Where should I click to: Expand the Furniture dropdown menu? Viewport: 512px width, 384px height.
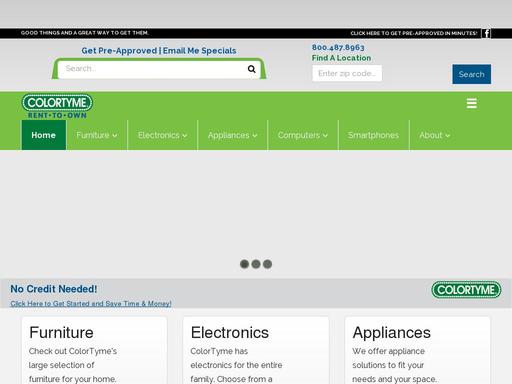coord(97,135)
